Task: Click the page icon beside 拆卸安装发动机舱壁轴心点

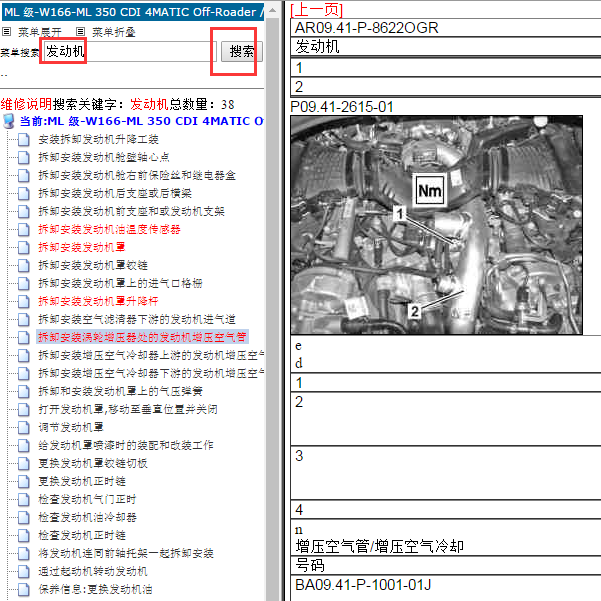Action: pos(24,157)
